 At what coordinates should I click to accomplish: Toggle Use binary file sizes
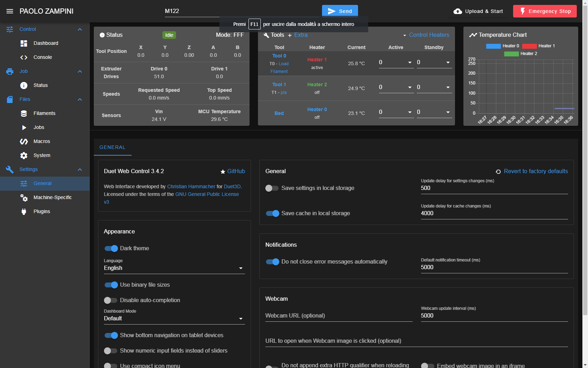pos(111,285)
